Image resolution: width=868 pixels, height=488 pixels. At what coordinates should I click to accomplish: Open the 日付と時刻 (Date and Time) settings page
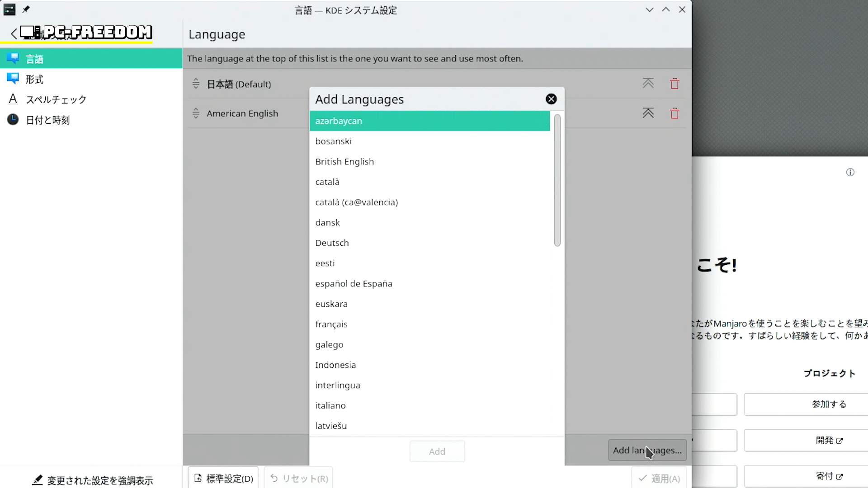pyautogui.click(x=47, y=120)
